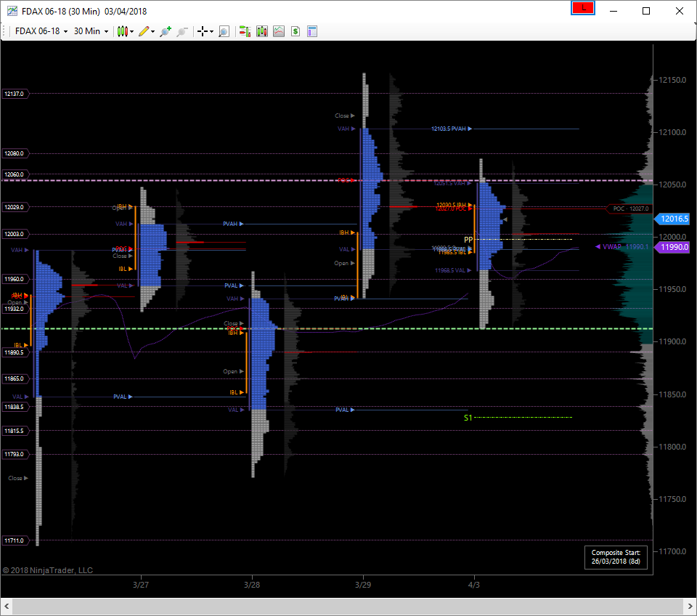697x616 pixels.
Task: Click the 11865.0 price level label
Action: coord(15,378)
